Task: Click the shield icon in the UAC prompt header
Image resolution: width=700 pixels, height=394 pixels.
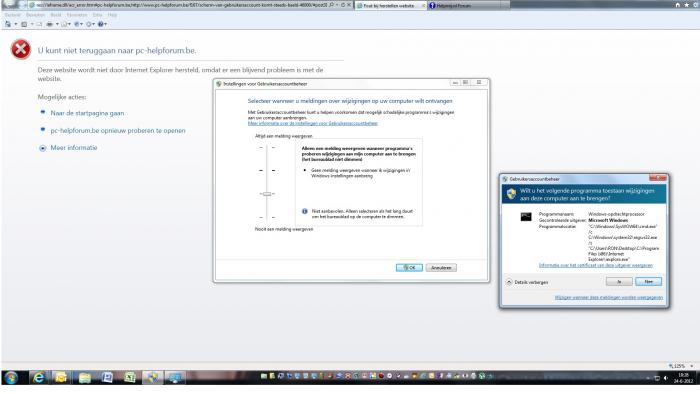Action: pyautogui.click(x=512, y=194)
